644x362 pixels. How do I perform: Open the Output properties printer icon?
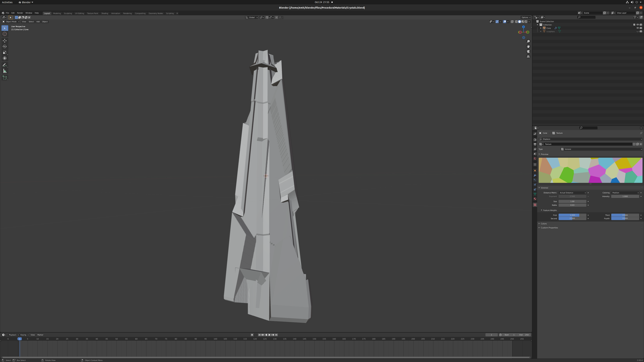coord(535,144)
